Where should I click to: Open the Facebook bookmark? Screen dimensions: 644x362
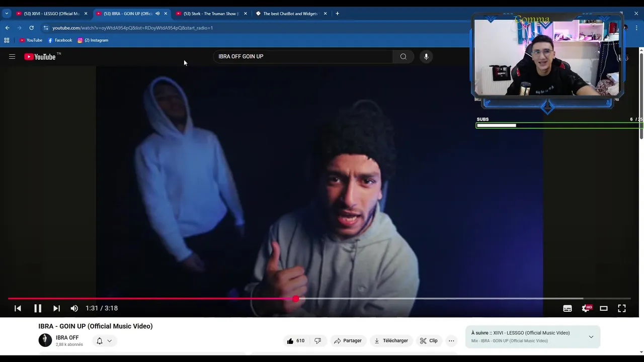point(60,40)
